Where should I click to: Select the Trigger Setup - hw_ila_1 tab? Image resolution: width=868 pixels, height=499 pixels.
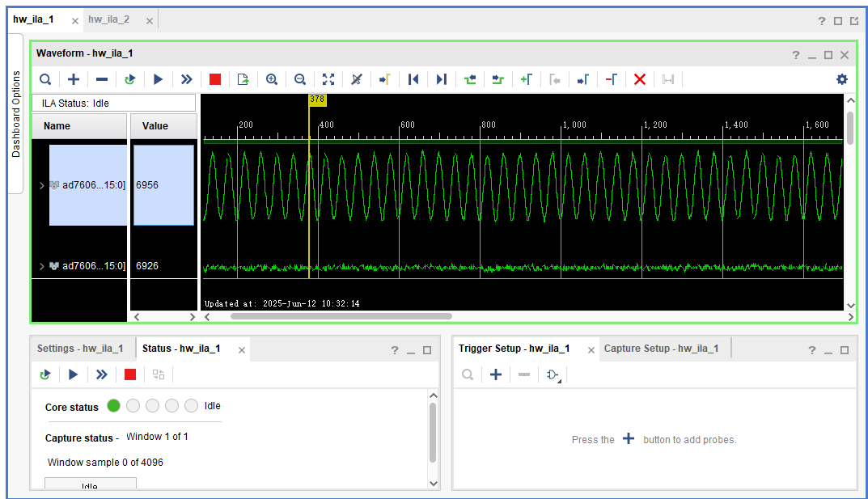tap(514, 349)
